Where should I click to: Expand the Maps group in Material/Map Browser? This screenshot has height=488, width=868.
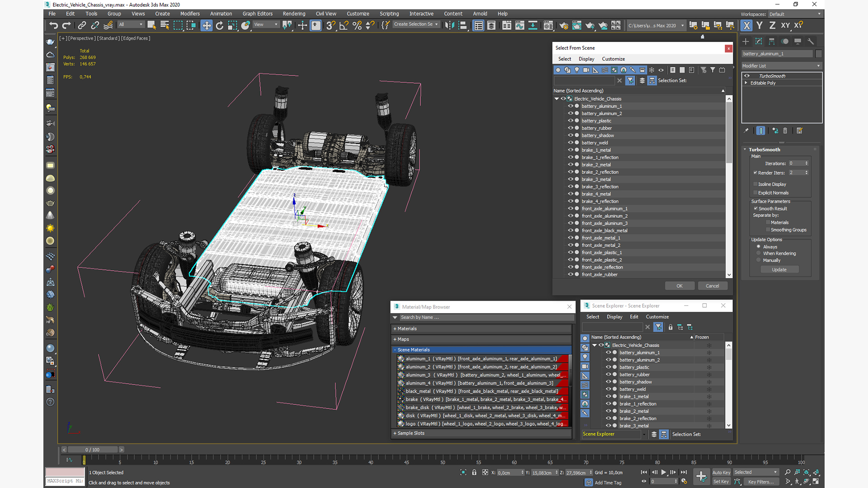pos(482,339)
